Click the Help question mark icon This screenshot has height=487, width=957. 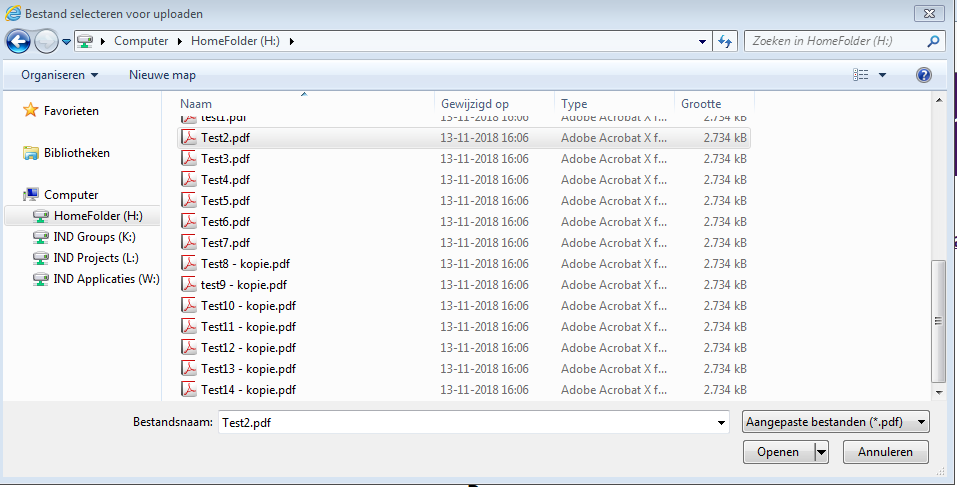(x=924, y=75)
